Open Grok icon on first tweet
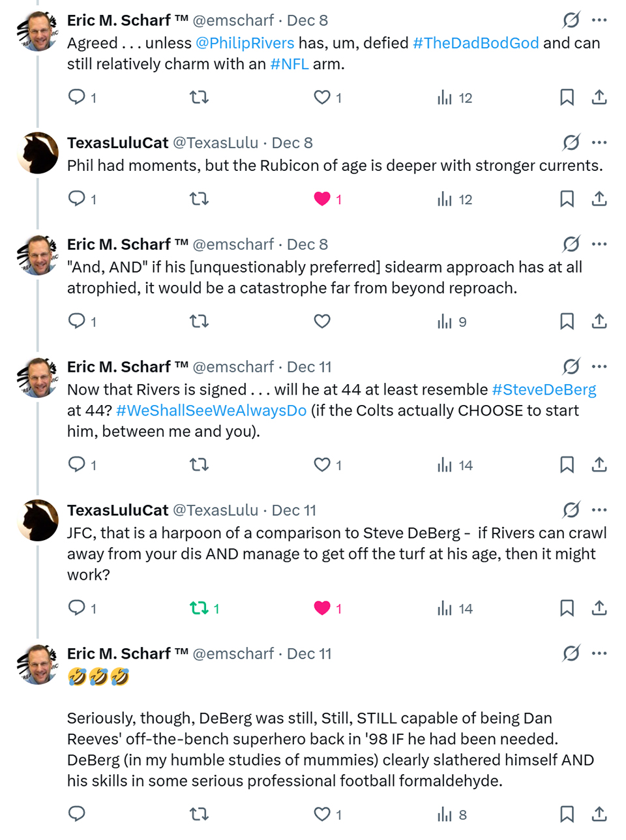The image size is (626, 840). pyautogui.click(x=571, y=20)
